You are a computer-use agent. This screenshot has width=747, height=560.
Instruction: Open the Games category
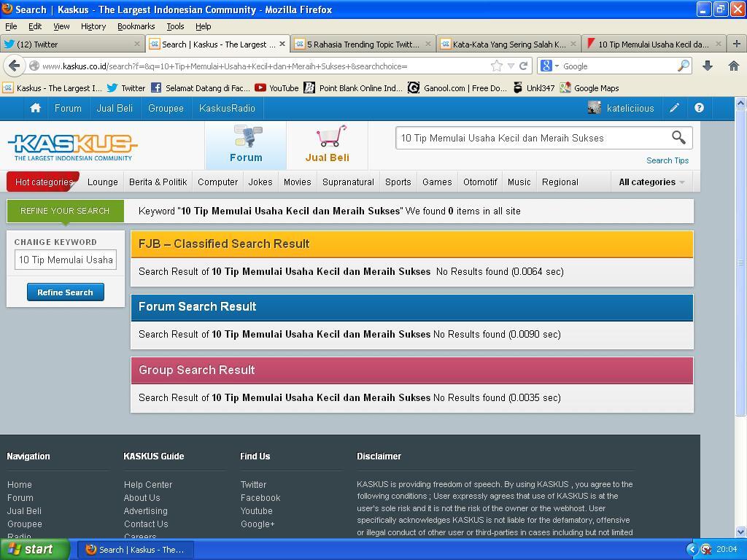[x=437, y=182]
